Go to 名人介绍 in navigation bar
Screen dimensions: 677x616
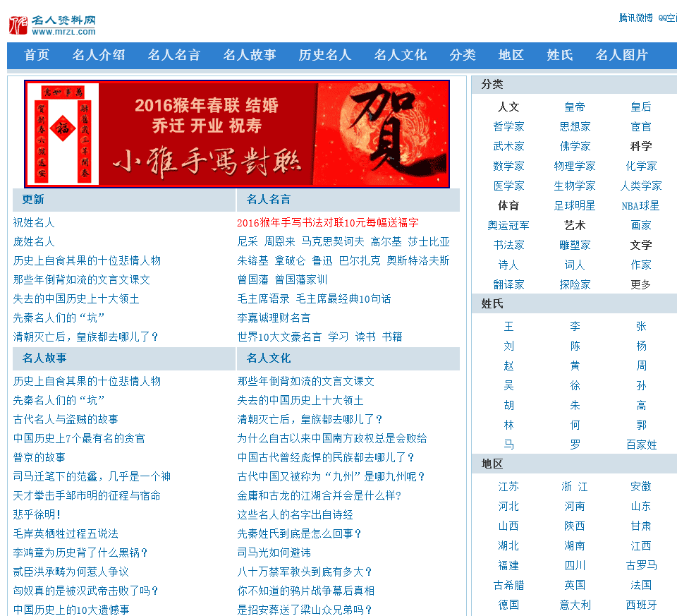99,55
